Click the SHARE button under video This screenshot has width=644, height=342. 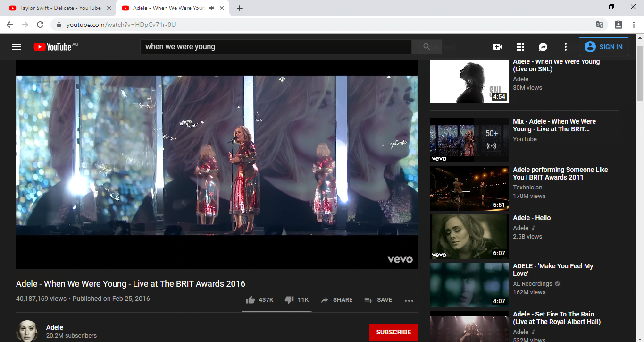[337, 300]
